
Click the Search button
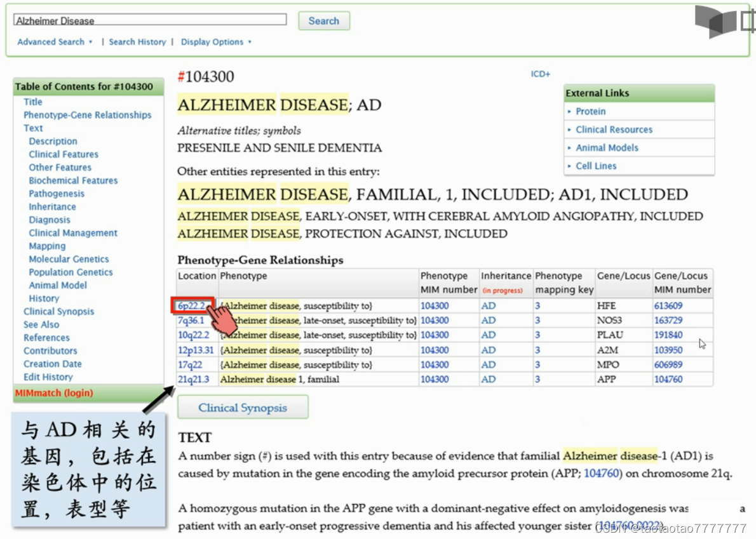pos(323,21)
